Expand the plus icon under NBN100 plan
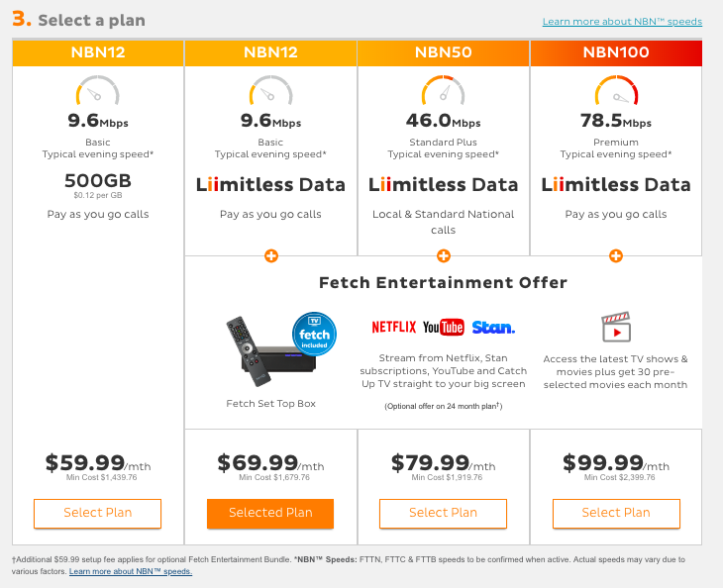This screenshot has height=588, width=723. tap(616, 255)
